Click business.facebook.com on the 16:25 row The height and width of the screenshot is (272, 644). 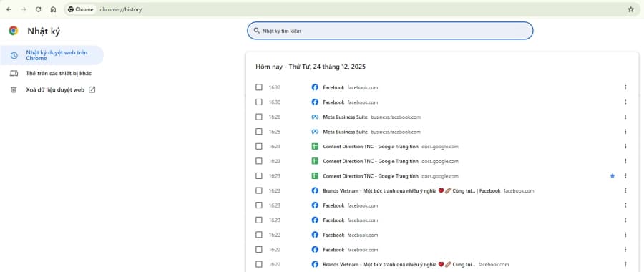pyautogui.click(x=396, y=132)
